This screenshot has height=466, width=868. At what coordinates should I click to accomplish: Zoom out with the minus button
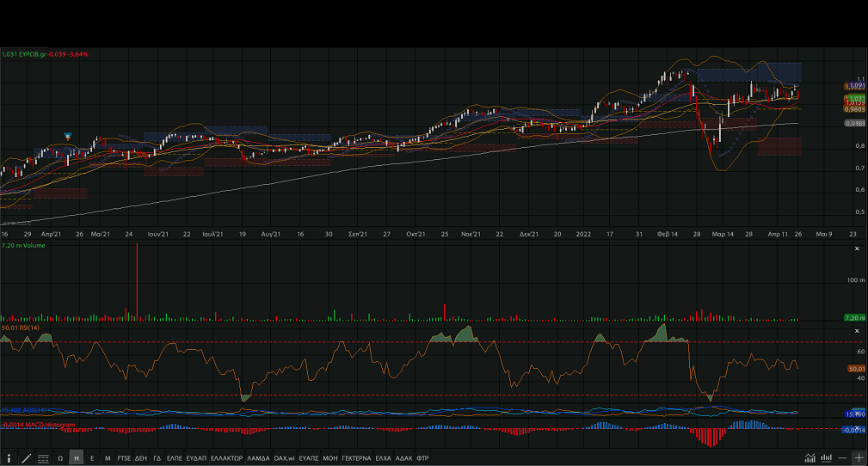click(843, 457)
